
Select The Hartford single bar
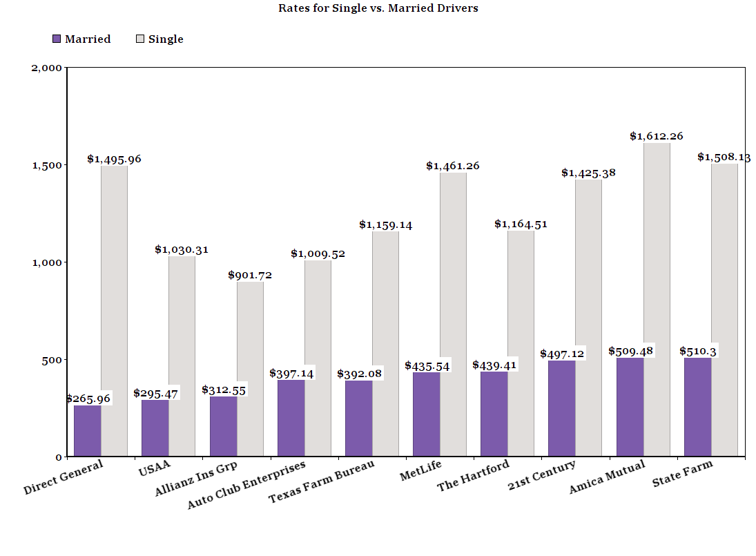tap(521, 343)
